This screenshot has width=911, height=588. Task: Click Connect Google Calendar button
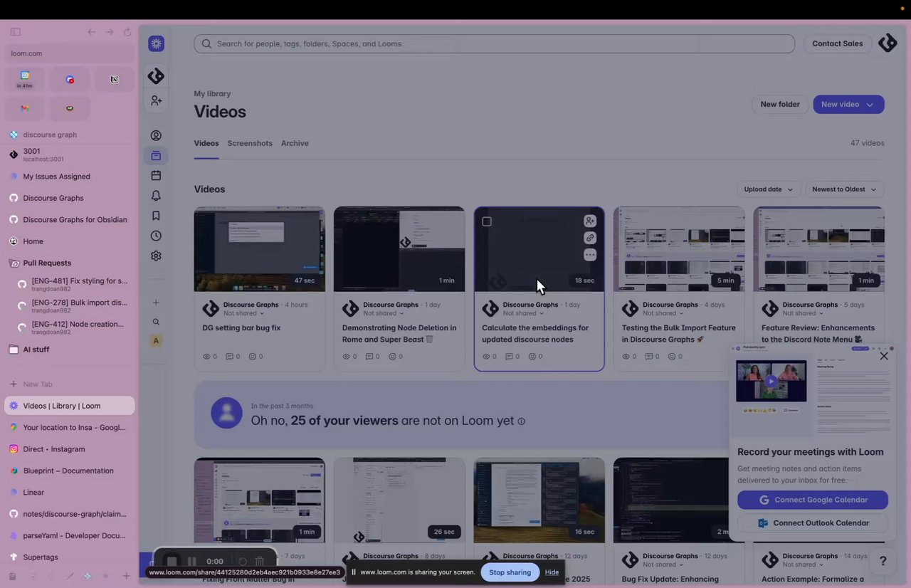click(813, 500)
